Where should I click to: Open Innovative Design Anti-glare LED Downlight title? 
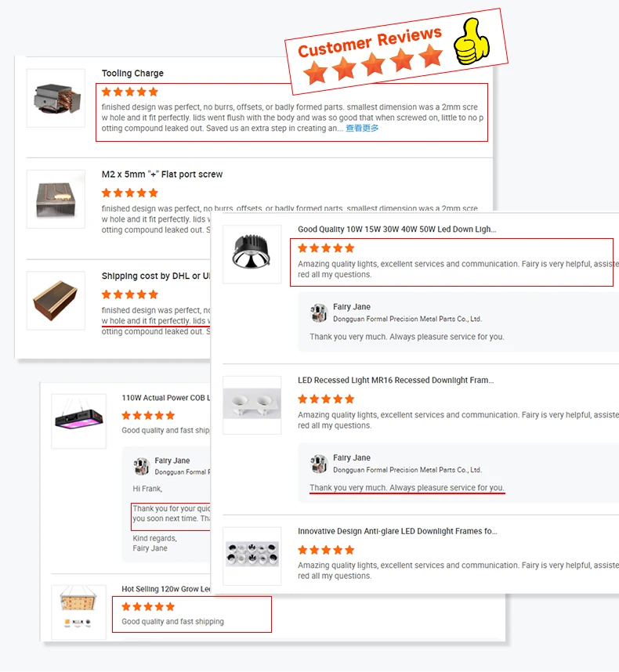click(397, 531)
